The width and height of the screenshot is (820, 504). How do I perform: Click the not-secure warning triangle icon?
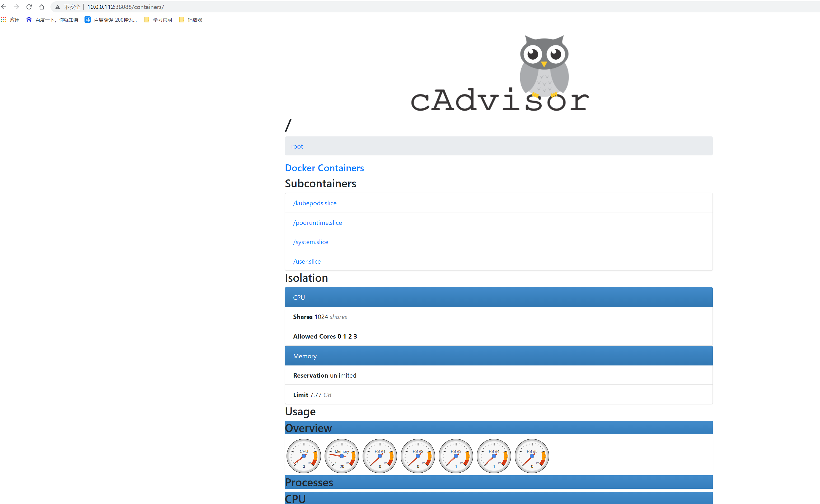click(58, 7)
